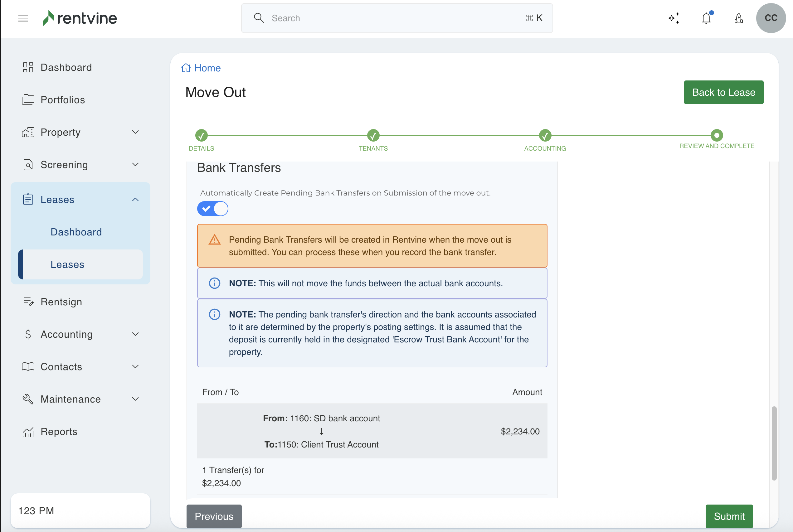This screenshot has width=793, height=532.
Task: Click the Rentvine logo
Action: [x=80, y=18]
